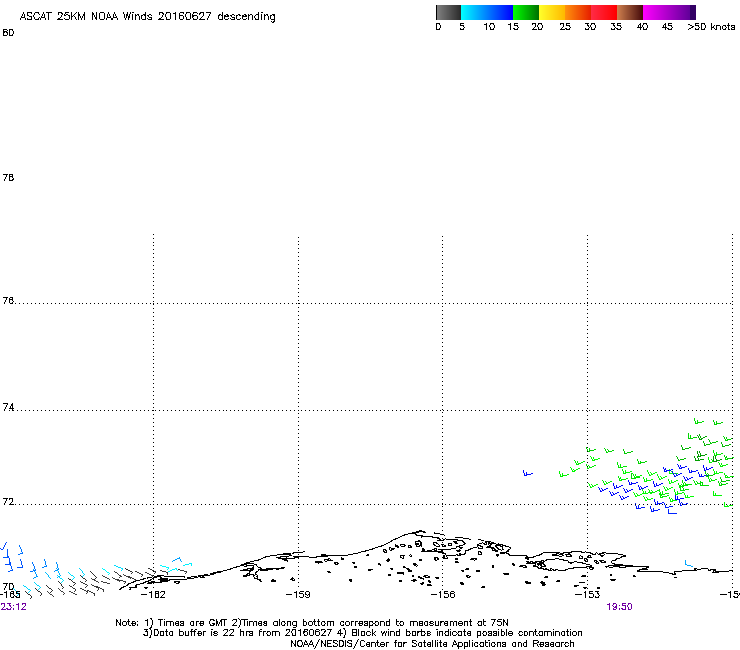Click the '35' legend scale label

tap(616, 27)
